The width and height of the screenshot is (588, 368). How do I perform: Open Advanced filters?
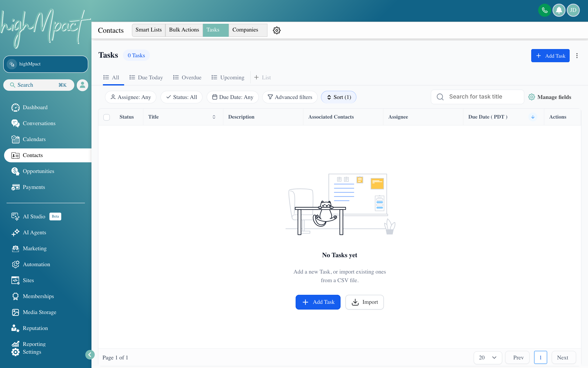pos(290,97)
